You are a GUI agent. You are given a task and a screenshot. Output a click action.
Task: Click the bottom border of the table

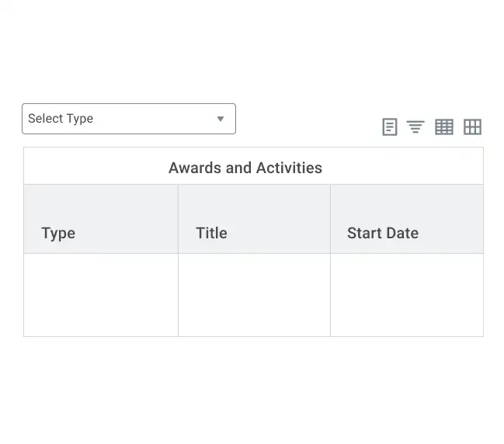point(253,336)
